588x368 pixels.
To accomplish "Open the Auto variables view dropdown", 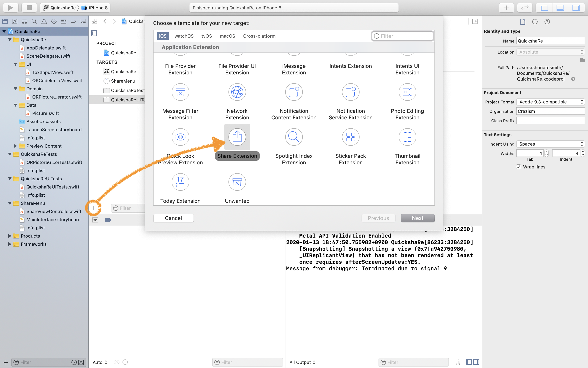I will tap(100, 362).
